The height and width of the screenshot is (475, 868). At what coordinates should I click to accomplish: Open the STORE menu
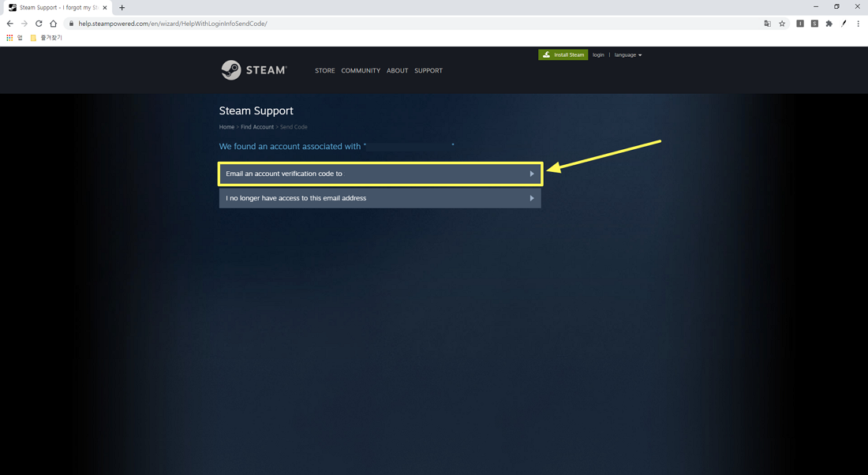[325, 71]
